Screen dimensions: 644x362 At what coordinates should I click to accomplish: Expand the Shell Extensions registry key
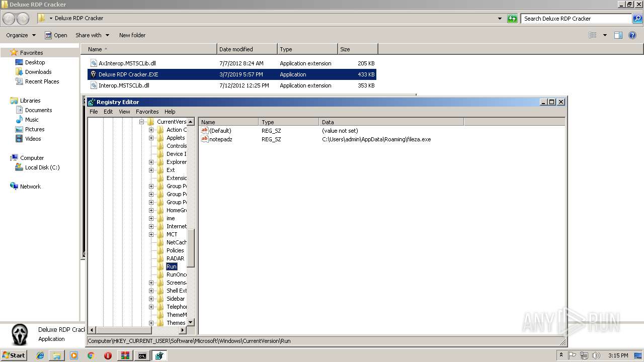[151, 291]
